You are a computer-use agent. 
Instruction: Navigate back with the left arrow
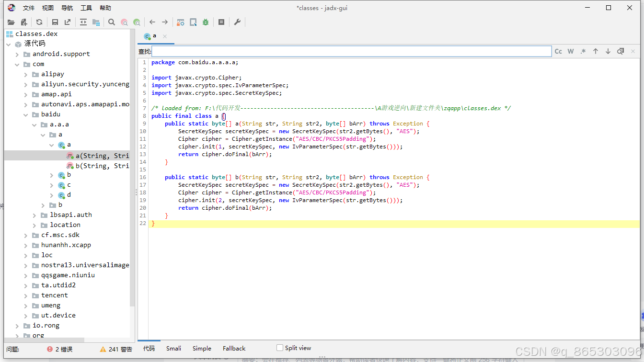tap(152, 22)
